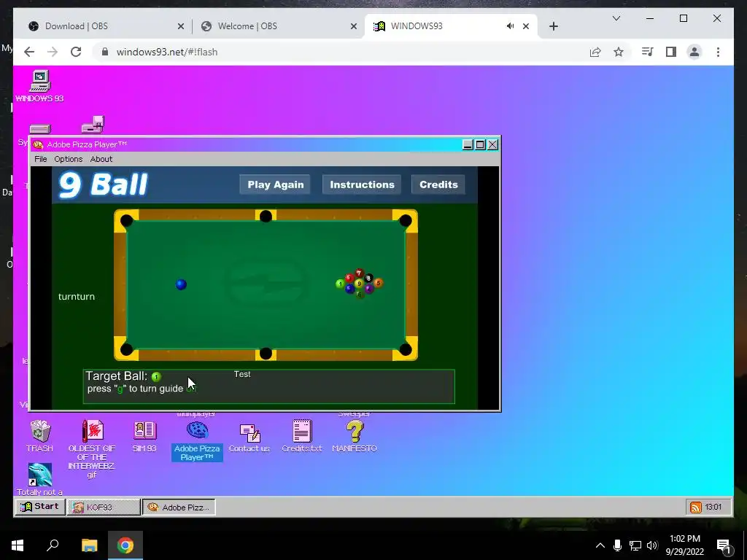Open the Windows93 Start button
The height and width of the screenshot is (560, 747).
point(40,507)
